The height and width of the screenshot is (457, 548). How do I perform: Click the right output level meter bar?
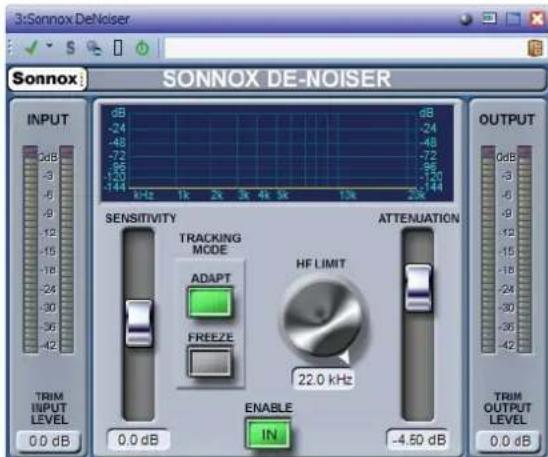point(524,249)
